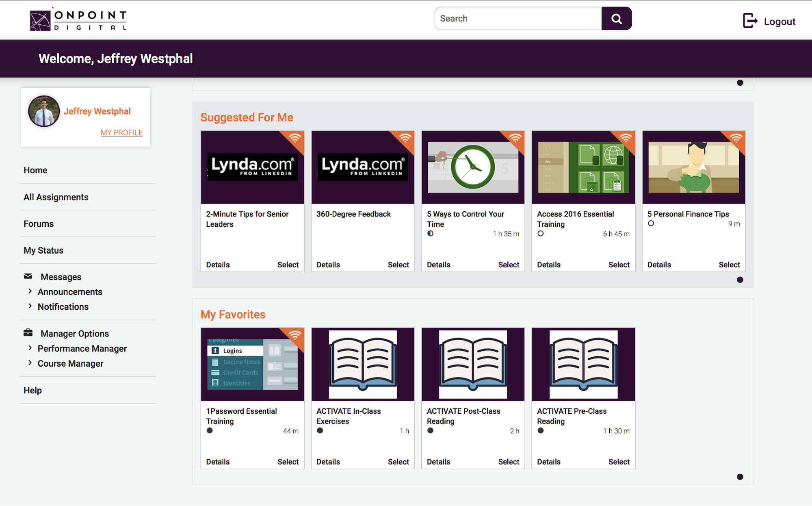The image size is (812, 506).
Task: Click into the Search input field
Action: [x=518, y=19]
